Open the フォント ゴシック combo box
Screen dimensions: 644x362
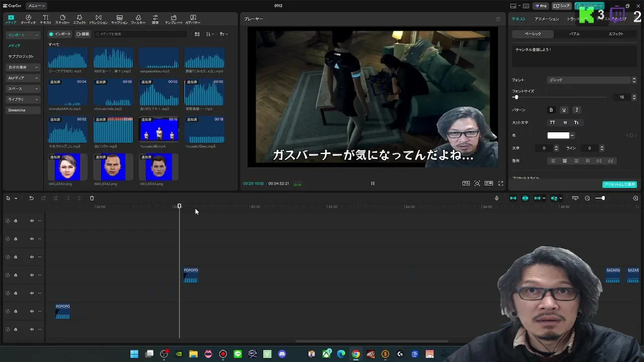point(592,80)
